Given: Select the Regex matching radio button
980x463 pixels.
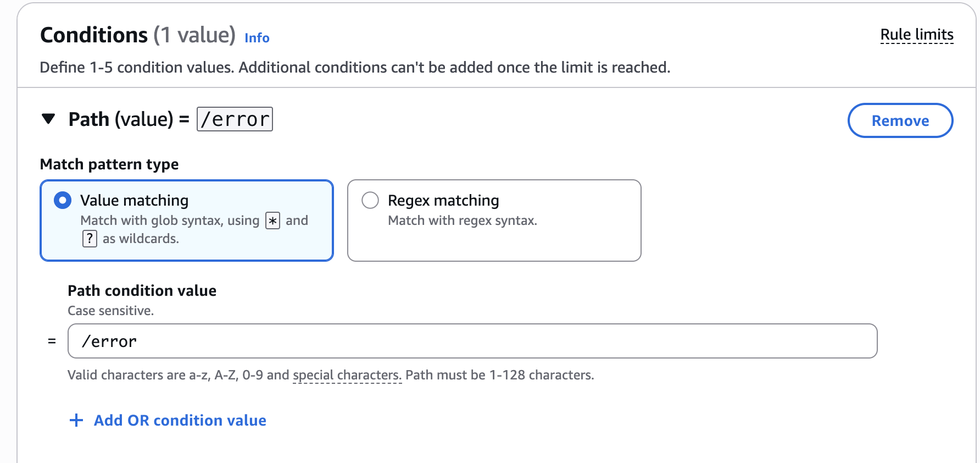Looking at the screenshot, I should tap(370, 200).
